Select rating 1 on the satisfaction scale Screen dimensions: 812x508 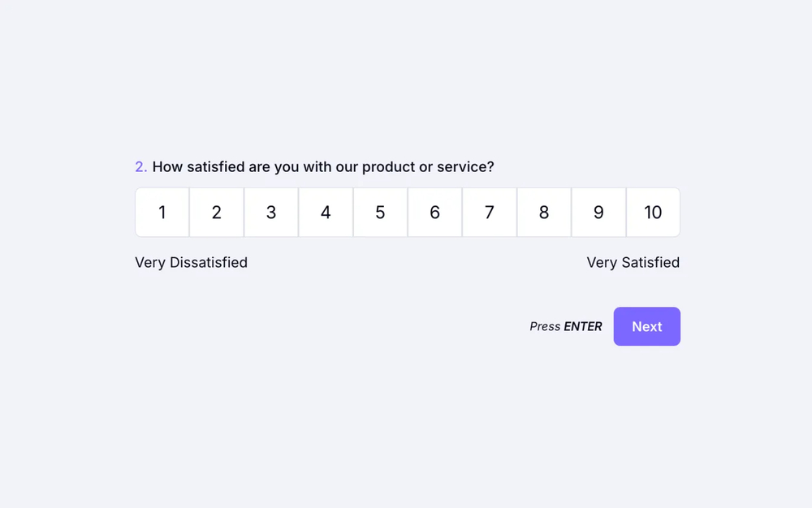162,212
